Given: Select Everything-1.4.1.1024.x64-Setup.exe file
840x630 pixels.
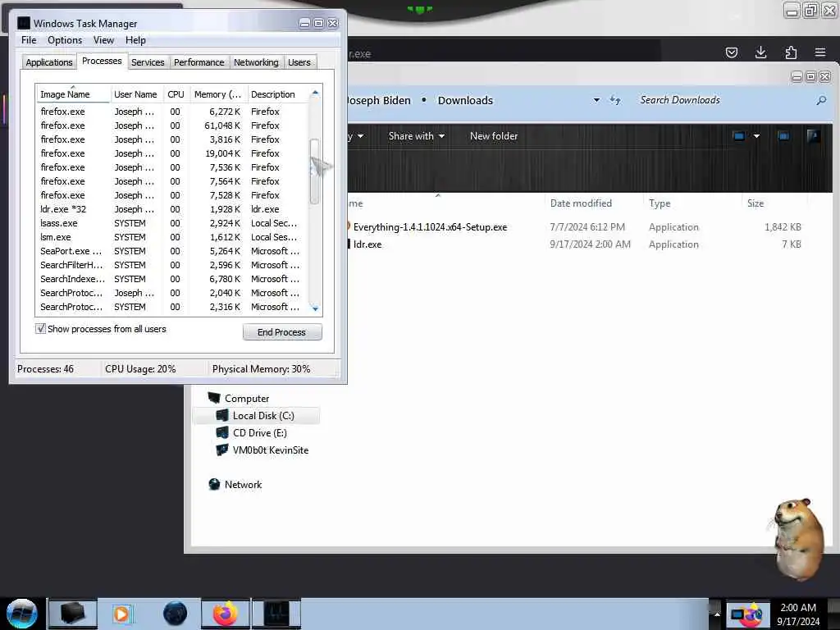Looking at the screenshot, I should (430, 227).
